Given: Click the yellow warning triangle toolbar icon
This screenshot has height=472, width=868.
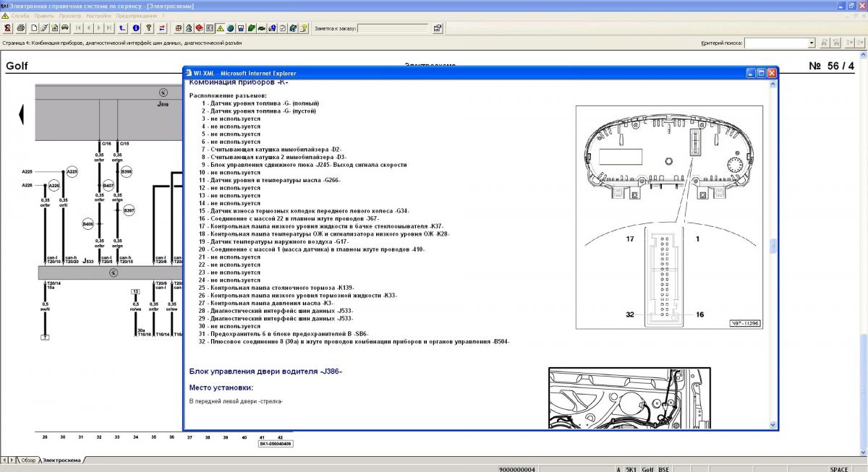Looking at the screenshot, I should 220,29.
